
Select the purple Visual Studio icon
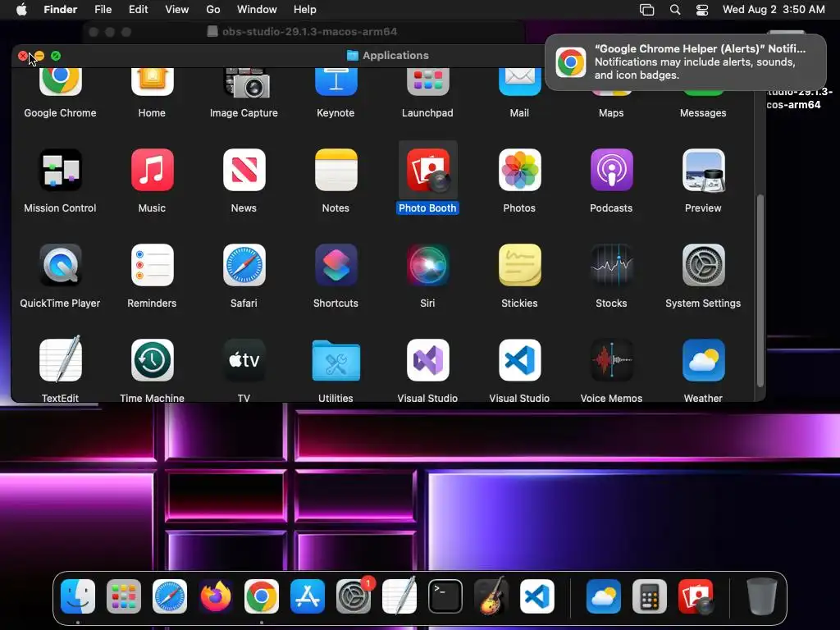427,360
